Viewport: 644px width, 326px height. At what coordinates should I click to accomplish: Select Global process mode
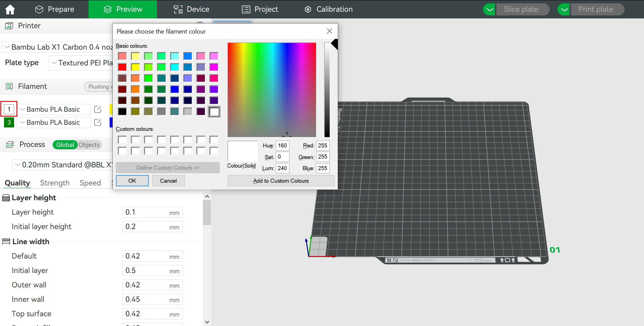pyautogui.click(x=65, y=145)
